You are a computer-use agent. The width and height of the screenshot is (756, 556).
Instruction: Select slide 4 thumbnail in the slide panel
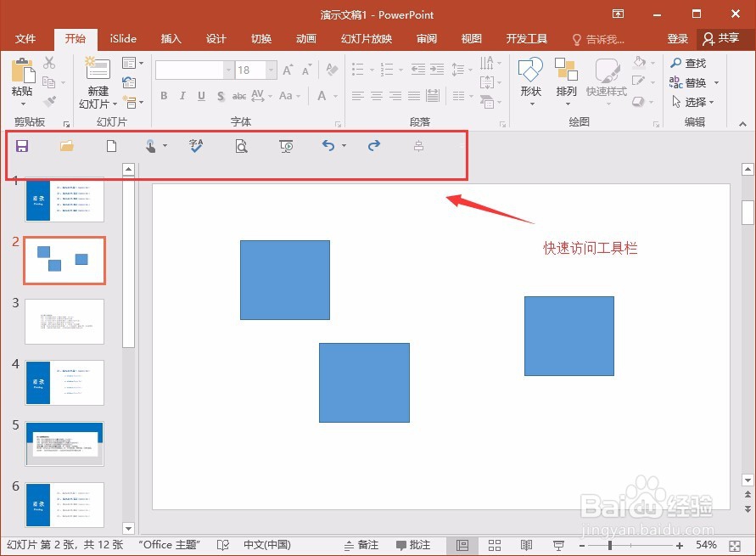tap(65, 382)
